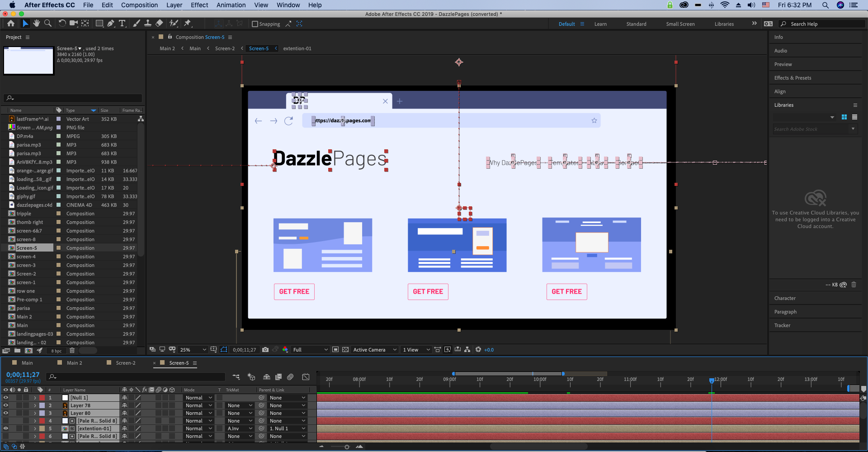
Task: Select the Rectangle shape tool
Action: point(99,24)
